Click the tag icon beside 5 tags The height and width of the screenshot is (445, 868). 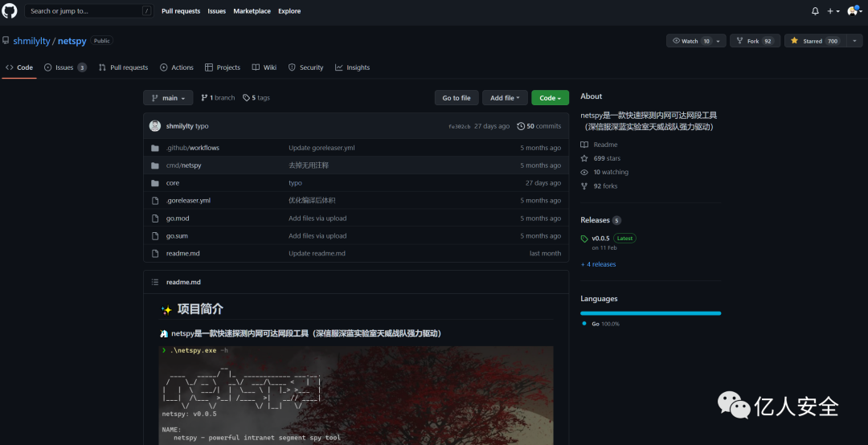click(x=247, y=98)
